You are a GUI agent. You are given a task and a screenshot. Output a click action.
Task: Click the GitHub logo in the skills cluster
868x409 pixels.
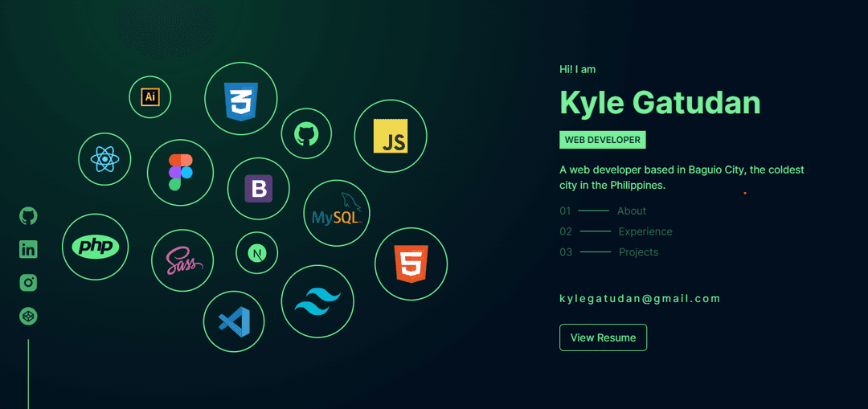(x=306, y=134)
